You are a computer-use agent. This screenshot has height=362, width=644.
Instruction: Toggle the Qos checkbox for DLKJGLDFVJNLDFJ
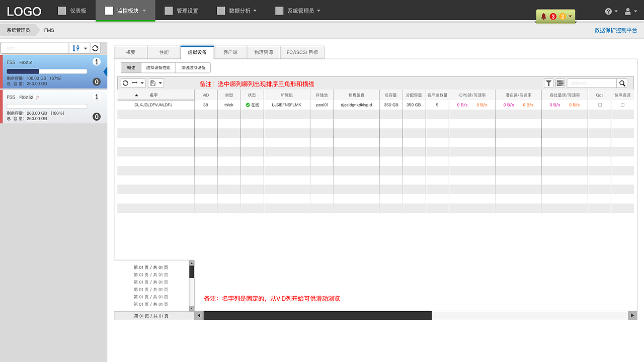600,105
